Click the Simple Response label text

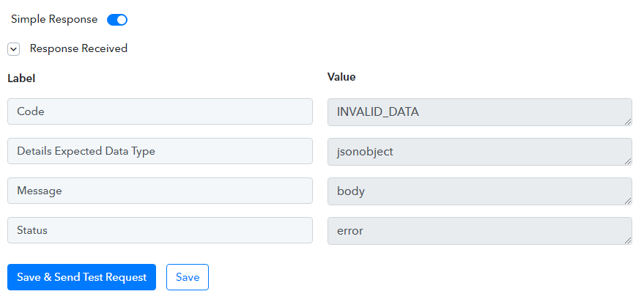[54, 19]
